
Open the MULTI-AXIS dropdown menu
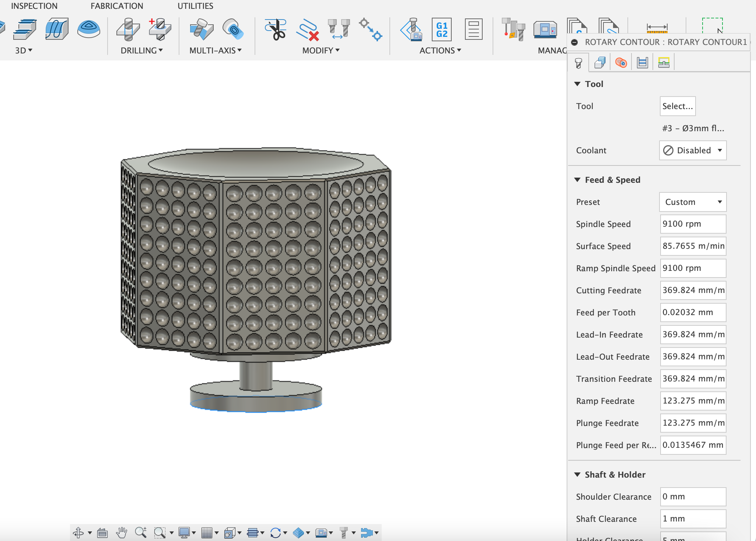215,50
